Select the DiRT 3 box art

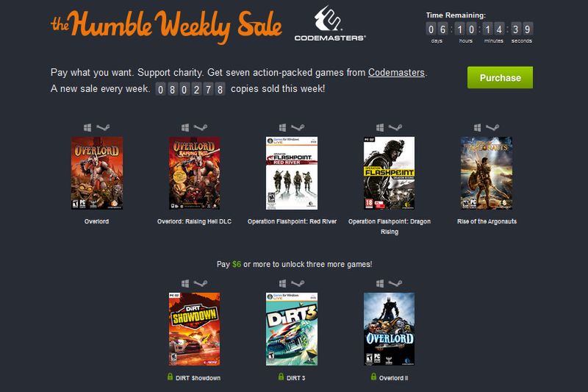click(292, 329)
